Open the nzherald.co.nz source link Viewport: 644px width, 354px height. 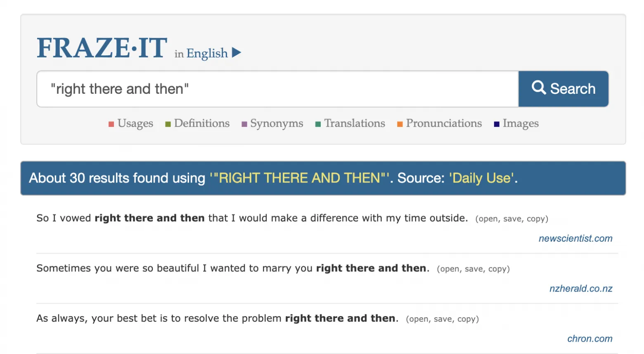point(581,288)
